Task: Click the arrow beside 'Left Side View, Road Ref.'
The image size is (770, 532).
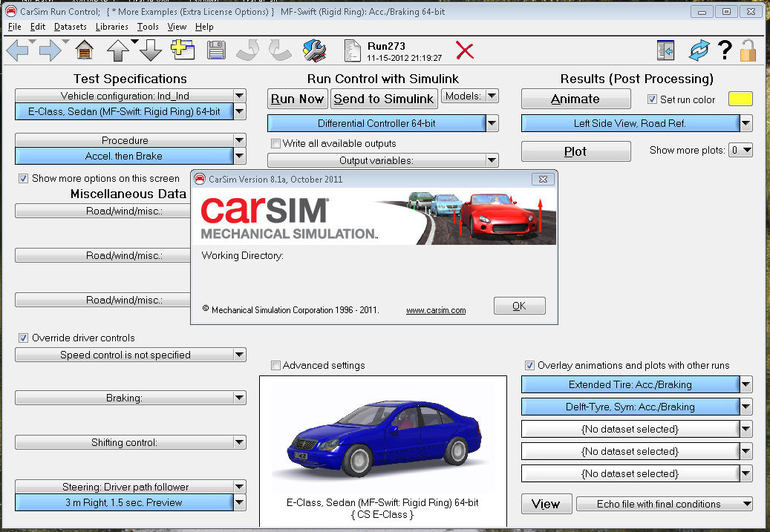Action: [x=746, y=123]
